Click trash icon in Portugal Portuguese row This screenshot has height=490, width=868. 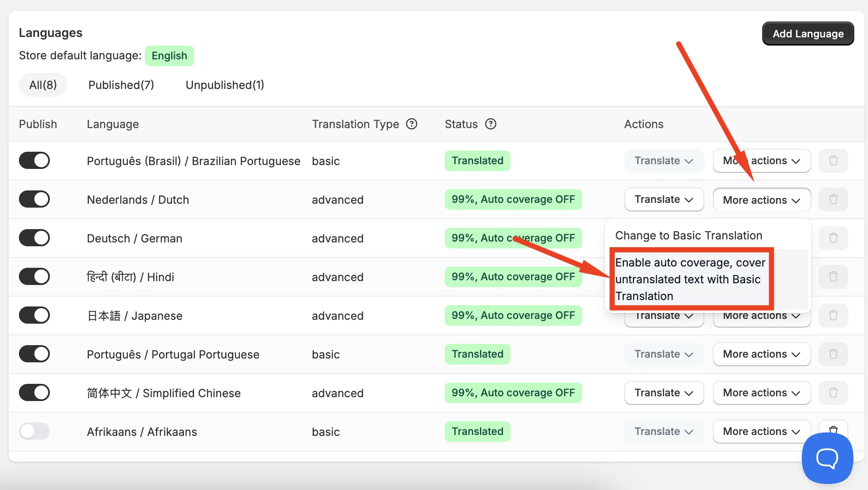pyautogui.click(x=833, y=354)
